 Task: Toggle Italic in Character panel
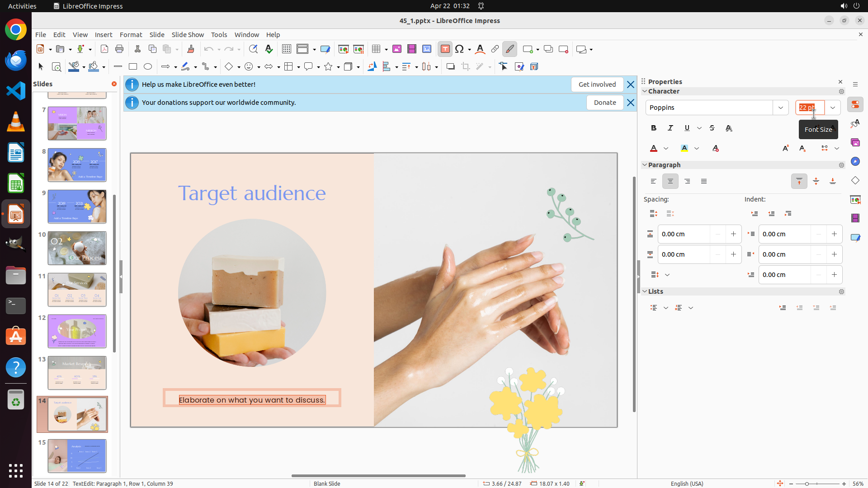point(670,128)
